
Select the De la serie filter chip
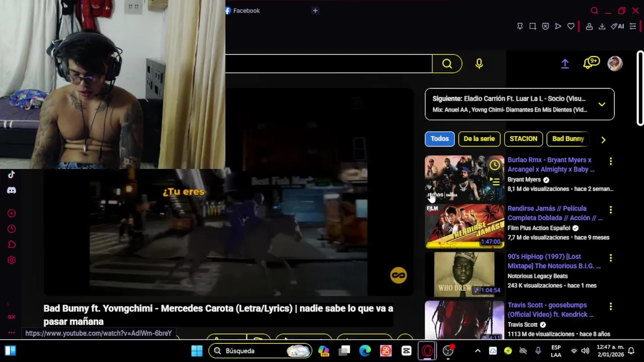[x=479, y=139]
